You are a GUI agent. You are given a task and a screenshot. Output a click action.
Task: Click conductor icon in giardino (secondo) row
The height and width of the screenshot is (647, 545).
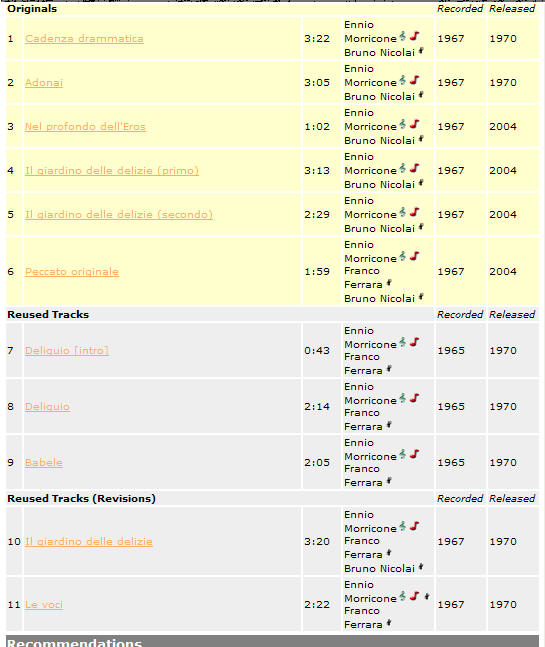(x=421, y=227)
